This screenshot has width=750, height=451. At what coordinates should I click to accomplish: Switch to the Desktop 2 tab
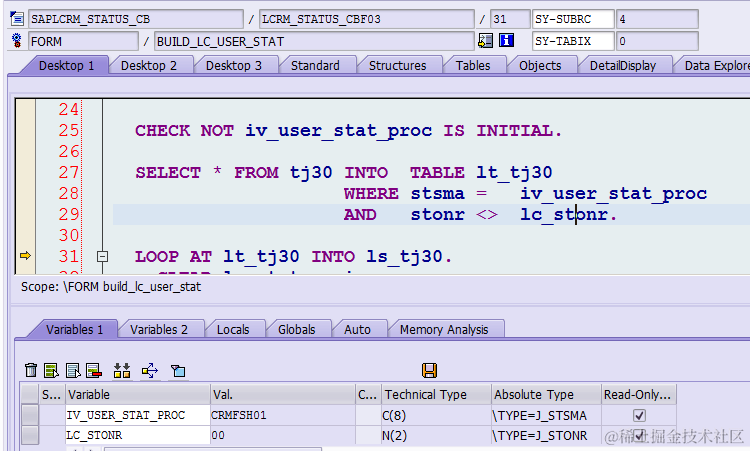pyautogui.click(x=149, y=66)
